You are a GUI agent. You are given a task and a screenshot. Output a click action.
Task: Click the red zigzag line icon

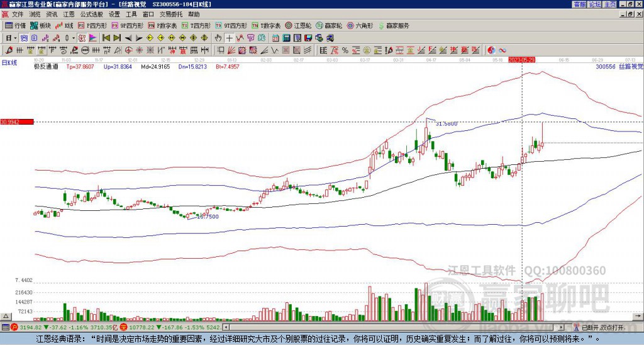coord(240,38)
